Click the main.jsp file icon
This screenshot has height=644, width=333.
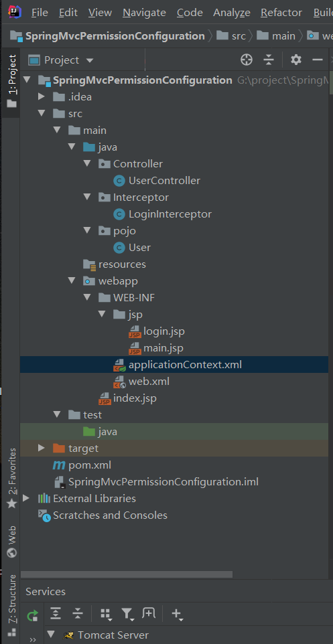pos(135,348)
